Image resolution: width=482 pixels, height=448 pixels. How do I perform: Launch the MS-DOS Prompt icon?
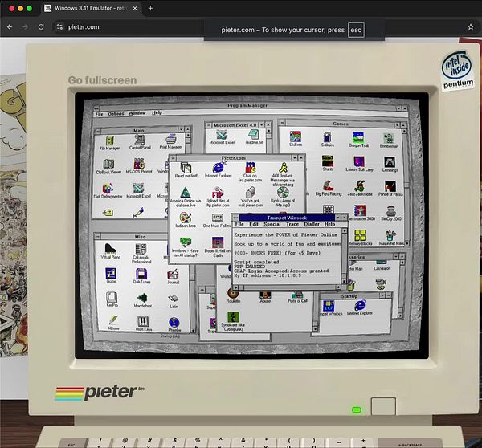(x=139, y=166)
